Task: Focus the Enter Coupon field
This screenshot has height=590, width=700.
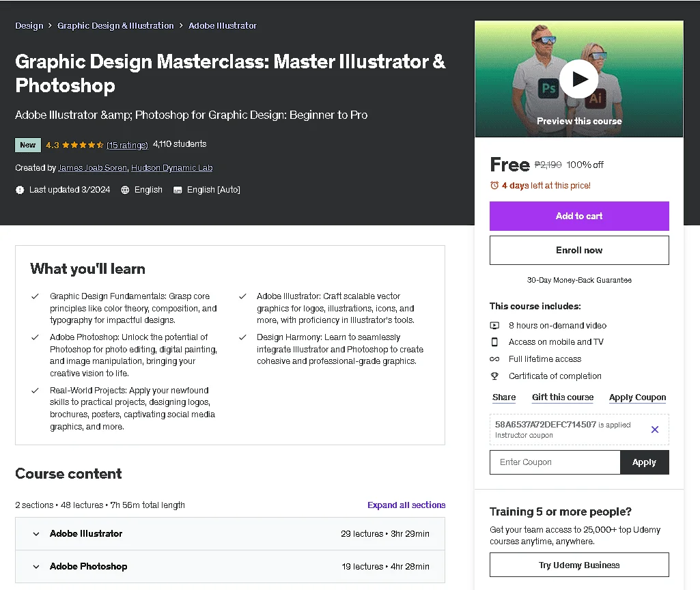Action: (555, 462)
